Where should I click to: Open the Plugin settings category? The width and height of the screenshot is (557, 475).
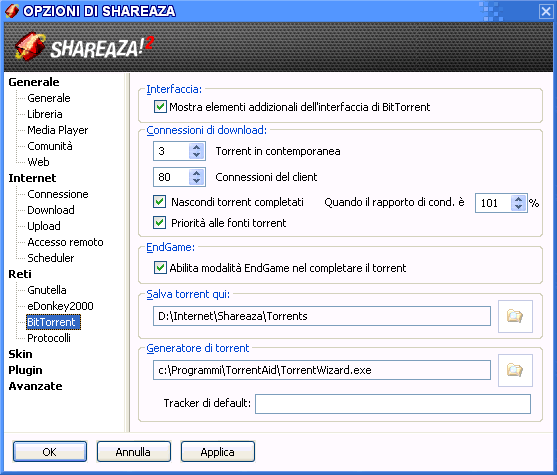[x=25, y=370]
